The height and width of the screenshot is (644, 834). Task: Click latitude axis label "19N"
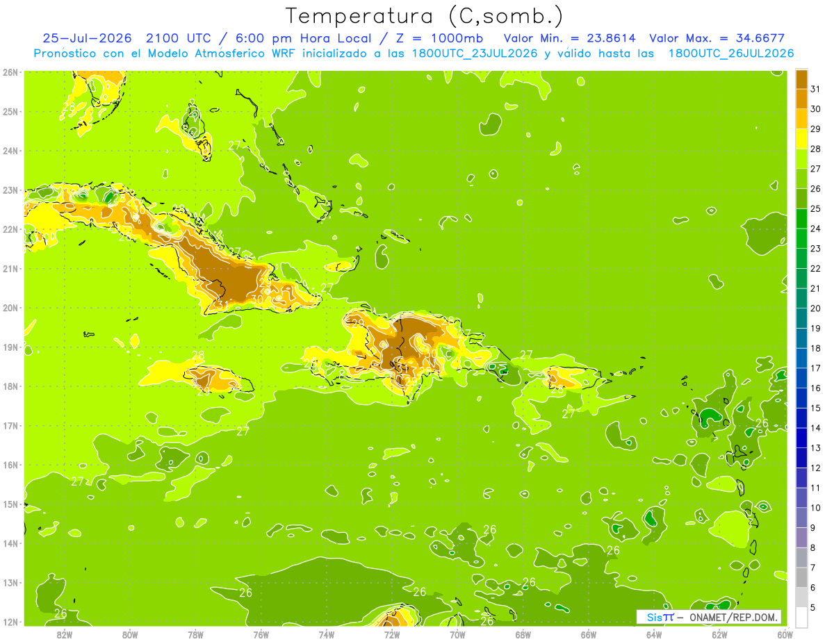click(10, 347)
